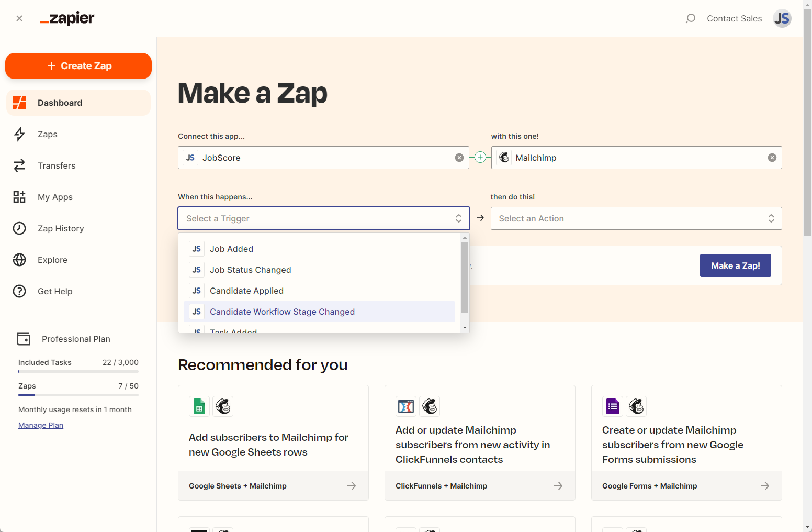
Task: Open Zap History in the sidebar
Action: coord(78,228)
